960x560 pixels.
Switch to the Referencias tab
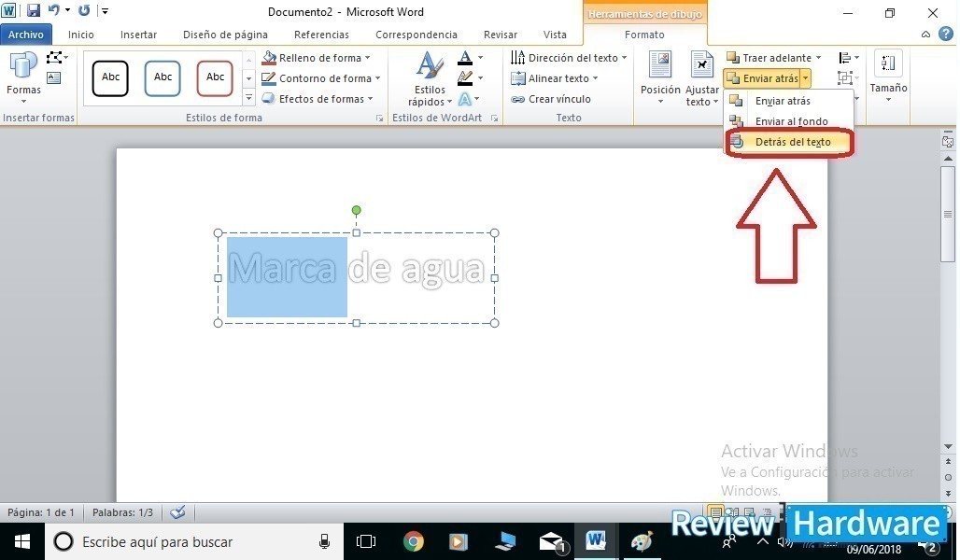click(x=321, y=35)
